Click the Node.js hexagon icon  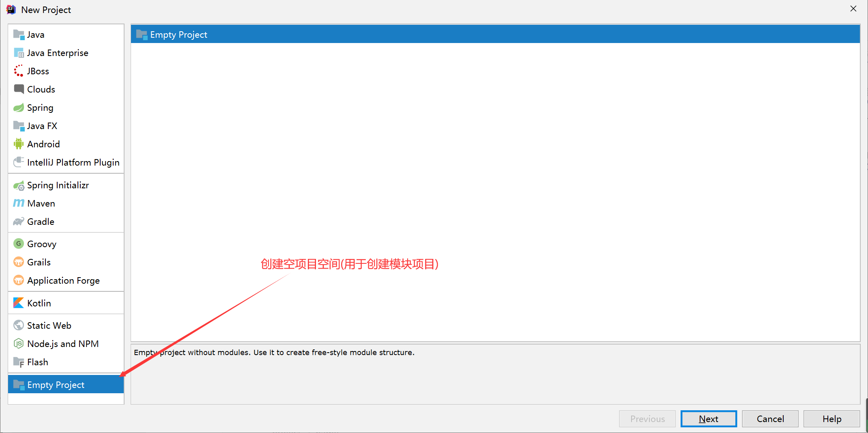tap(19, 344)
